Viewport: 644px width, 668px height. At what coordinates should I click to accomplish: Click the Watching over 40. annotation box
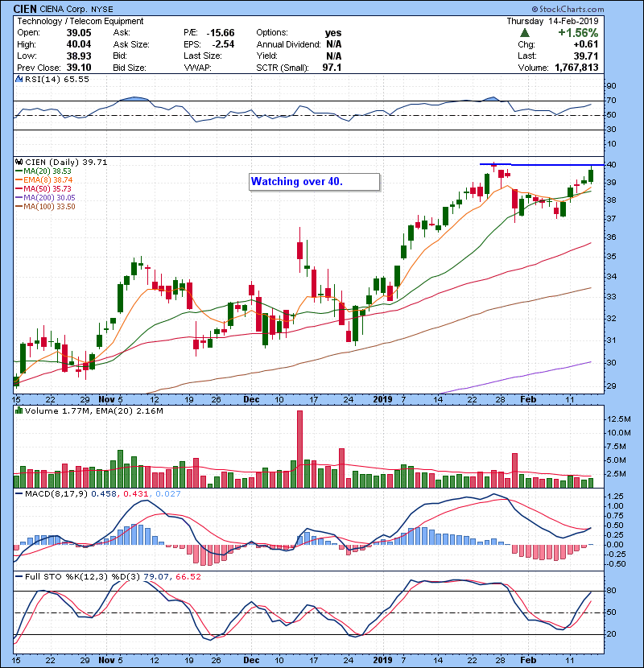314,181
